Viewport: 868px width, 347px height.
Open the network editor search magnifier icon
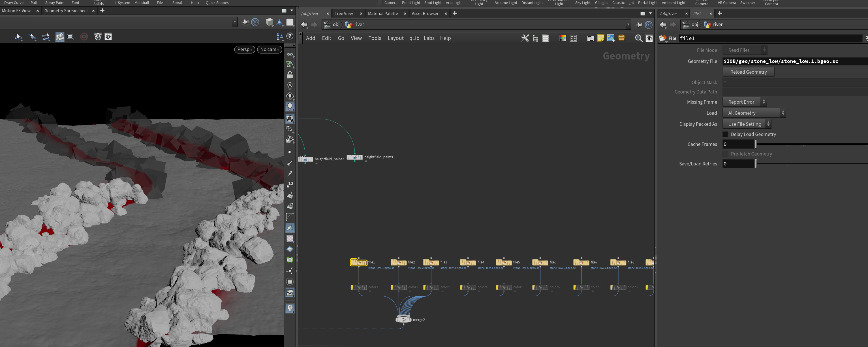click(x=638, y=38)
